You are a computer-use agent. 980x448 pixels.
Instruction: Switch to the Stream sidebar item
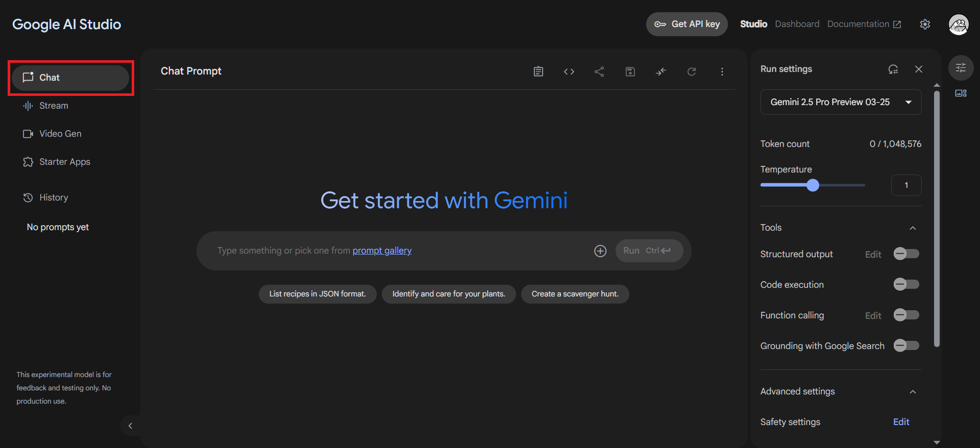(x=54, y=106)
